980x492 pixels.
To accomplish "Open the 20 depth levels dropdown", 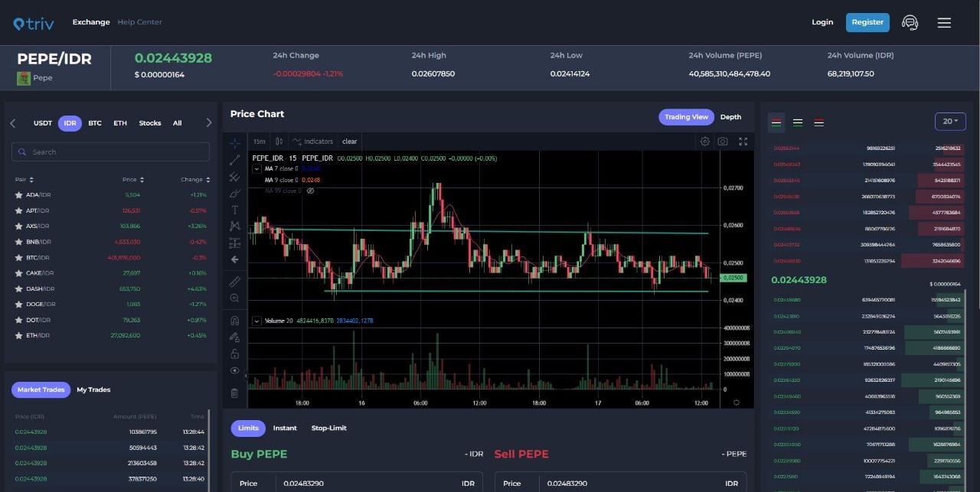I will [x=950, y=121].
